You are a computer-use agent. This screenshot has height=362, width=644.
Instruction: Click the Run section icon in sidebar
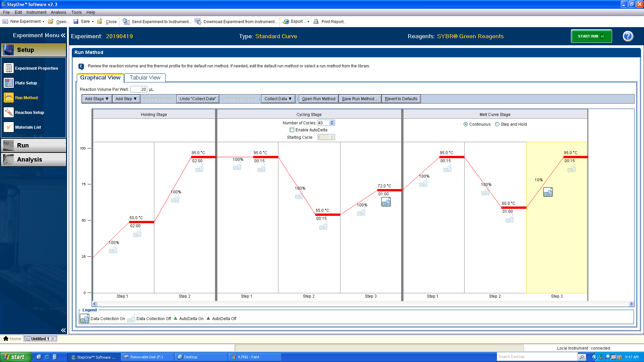coord(9,144)
